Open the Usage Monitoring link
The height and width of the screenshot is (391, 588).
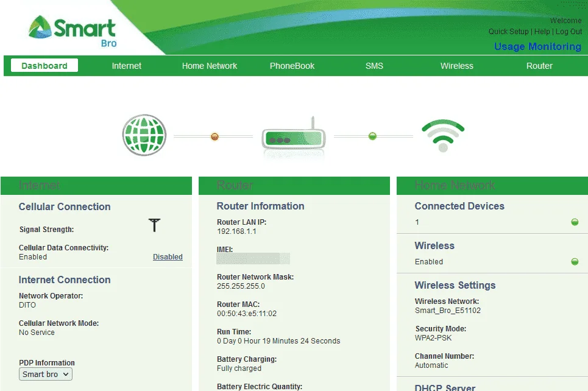coord(537,46)
